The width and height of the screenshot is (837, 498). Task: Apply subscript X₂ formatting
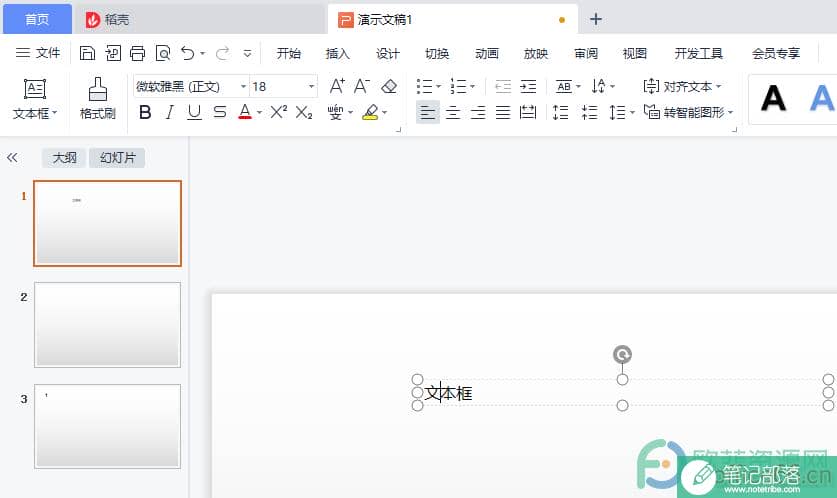pyautogui.click(x=304, y=112)
